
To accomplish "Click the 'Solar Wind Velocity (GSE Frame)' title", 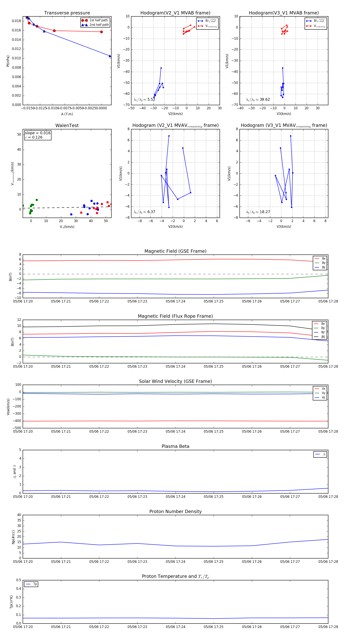I will click(x=175, y=381).
